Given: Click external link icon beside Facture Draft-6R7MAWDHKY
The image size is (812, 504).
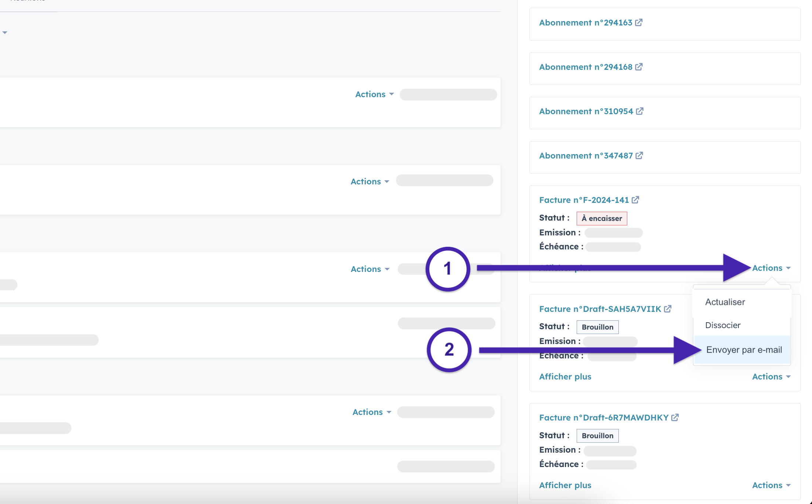Looking at the screenshot, I should pos(675,418).
